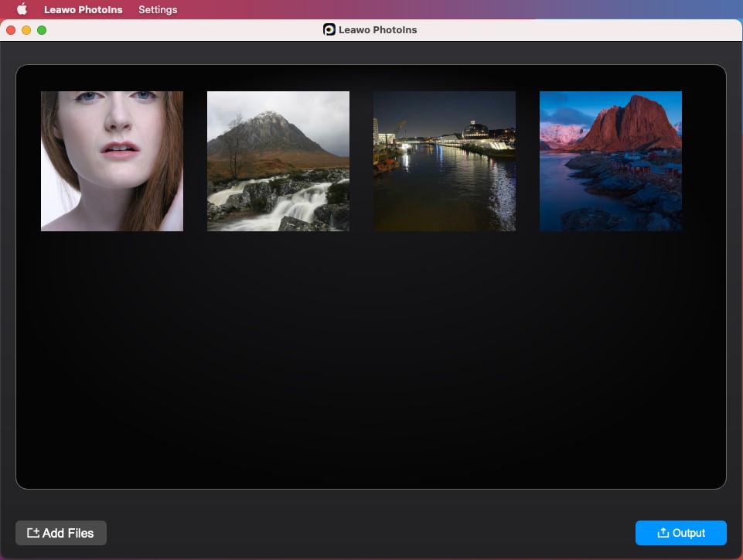Select the red-haired woman portrait thumbnail
The width and height of the screenshot is (743, 560).
coord(112,161)
